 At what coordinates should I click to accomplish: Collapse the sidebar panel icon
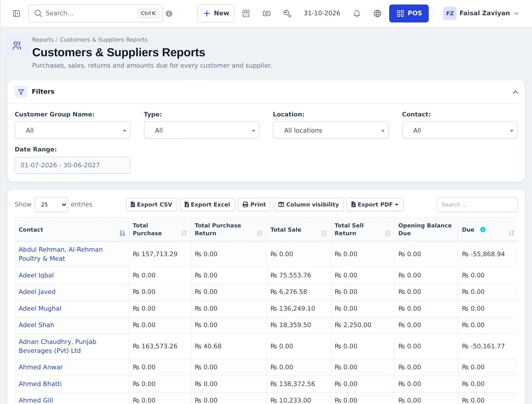pyautogui.click(x=16, y=13)
